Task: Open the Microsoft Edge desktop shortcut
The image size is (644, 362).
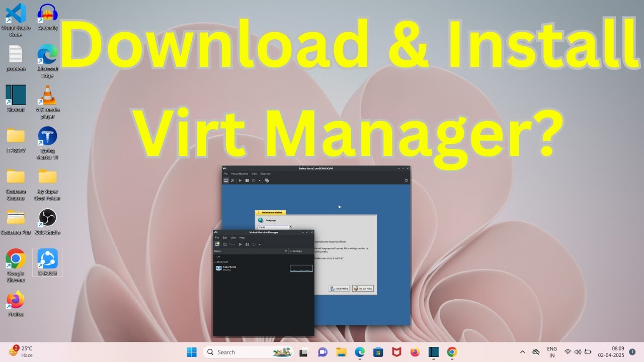Action: 48,60
